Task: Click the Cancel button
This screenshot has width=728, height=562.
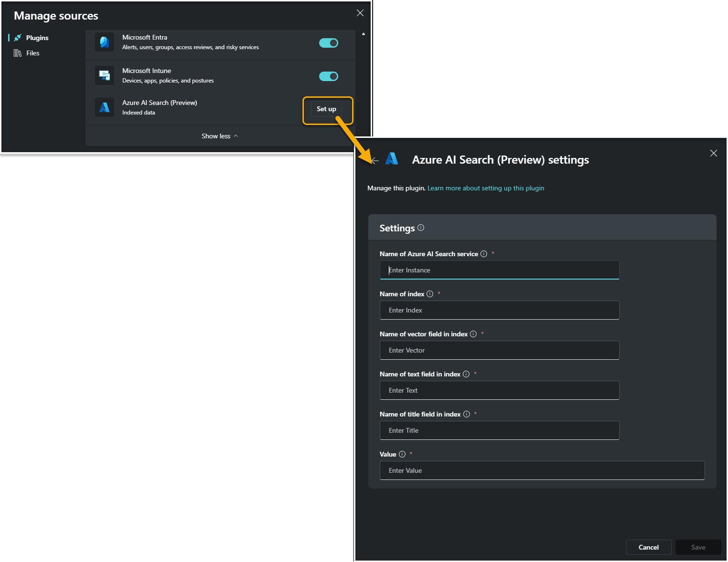Action: point(648,547)
